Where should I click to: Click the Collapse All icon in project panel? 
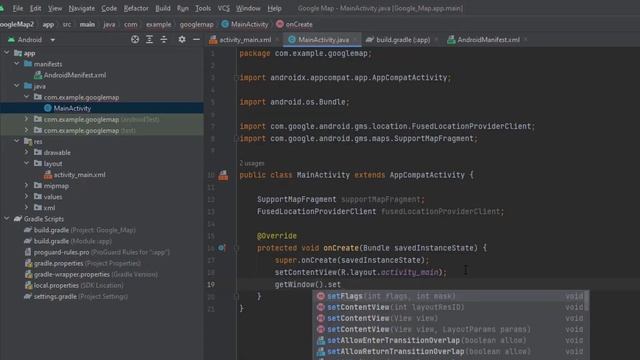point(164,39)
